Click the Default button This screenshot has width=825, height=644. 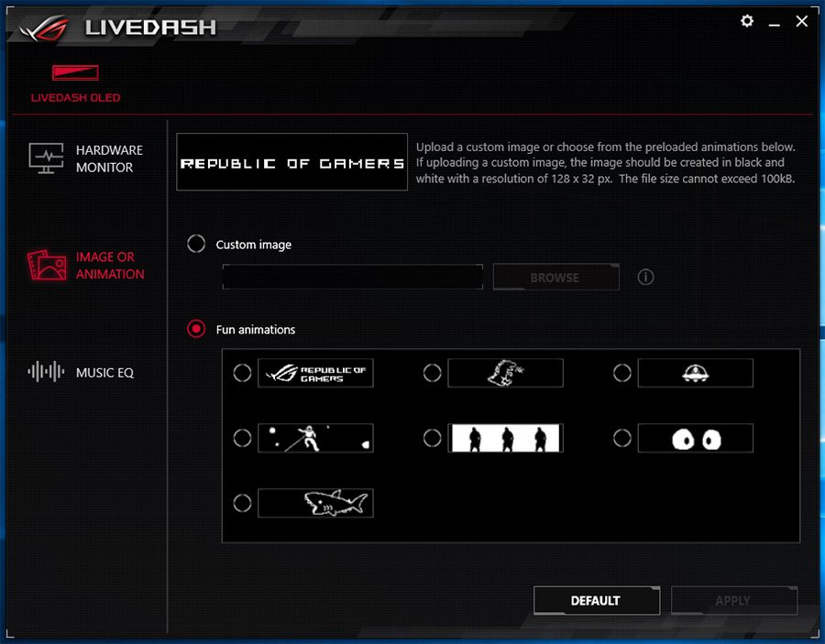point(597,600)
